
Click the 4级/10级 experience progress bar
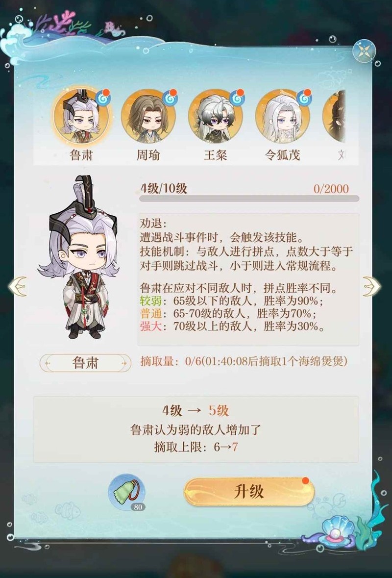tap(249, 199)
